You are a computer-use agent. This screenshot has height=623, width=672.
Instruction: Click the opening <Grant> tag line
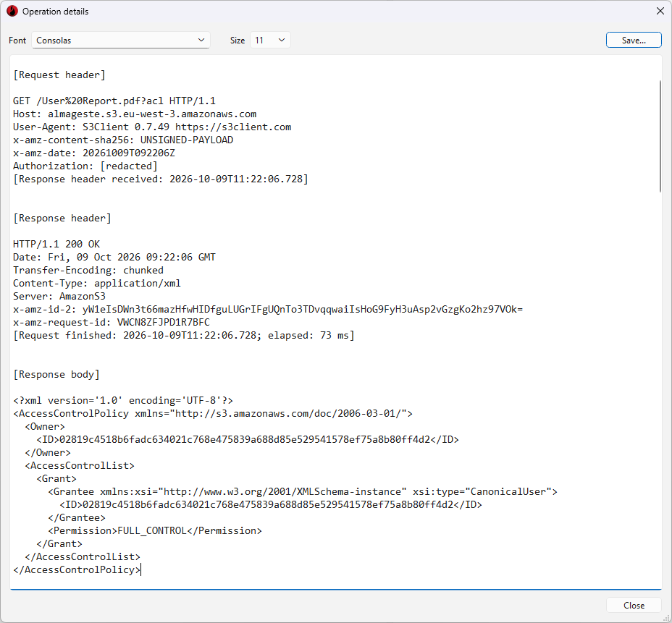pos(56,479)
